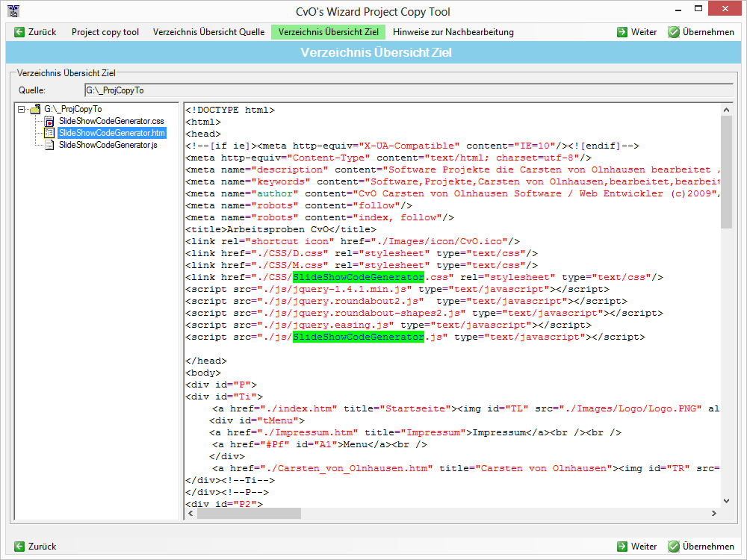Image resolution: width=747 pixels, height=560 pixels.
Task: Click the </head> closing tag line
Action: click(206, 361)
